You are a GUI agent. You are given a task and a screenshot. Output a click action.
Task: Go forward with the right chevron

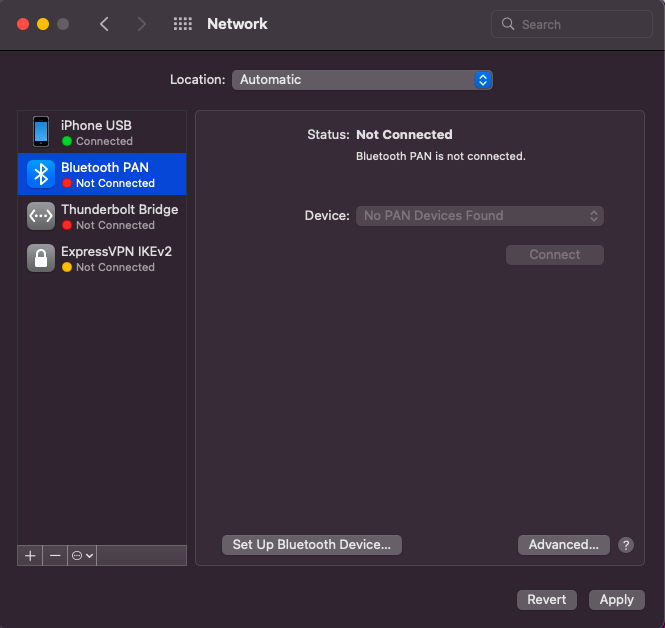coord(142,24)
